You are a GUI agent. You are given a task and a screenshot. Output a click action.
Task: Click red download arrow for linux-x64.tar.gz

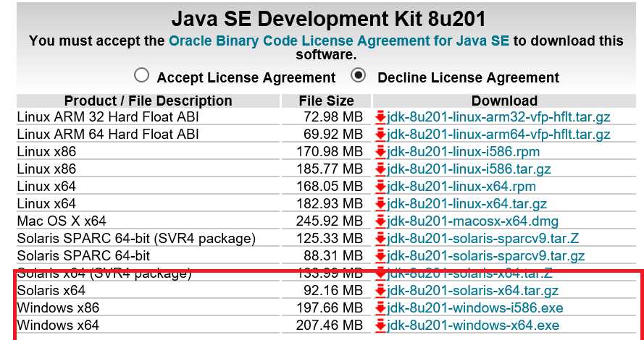click(x=380, y=204)
